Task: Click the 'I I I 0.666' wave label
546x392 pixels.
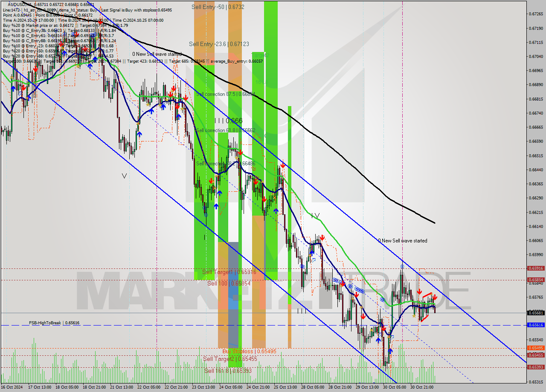Action: (x=228, y=121)
